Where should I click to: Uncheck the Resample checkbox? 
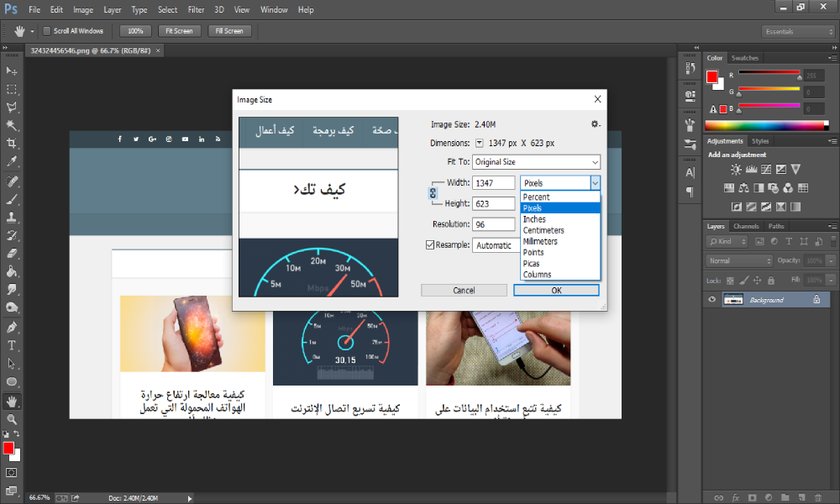click(x=429, y=244)
